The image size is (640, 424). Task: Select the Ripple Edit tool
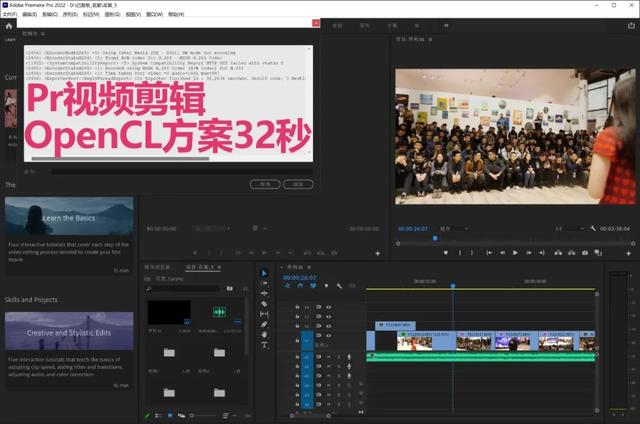point(264,293)
